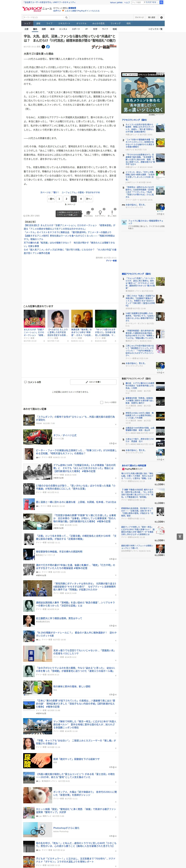Click the デイリー新潮 publisher logo
186x868 pixels.
104,47
